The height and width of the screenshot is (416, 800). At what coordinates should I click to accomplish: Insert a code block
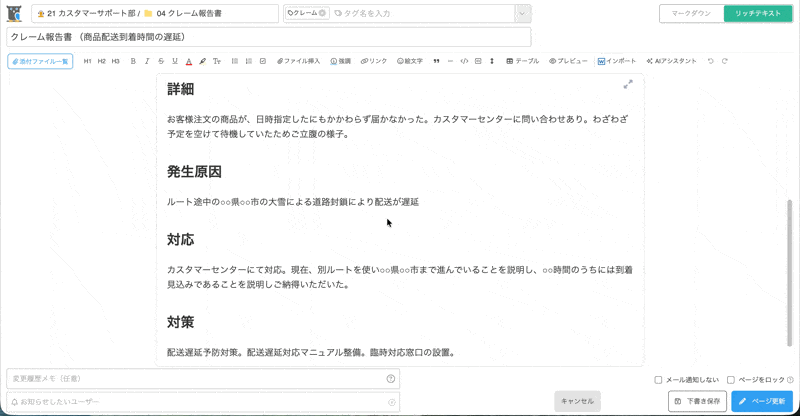(x=464, y=62)
